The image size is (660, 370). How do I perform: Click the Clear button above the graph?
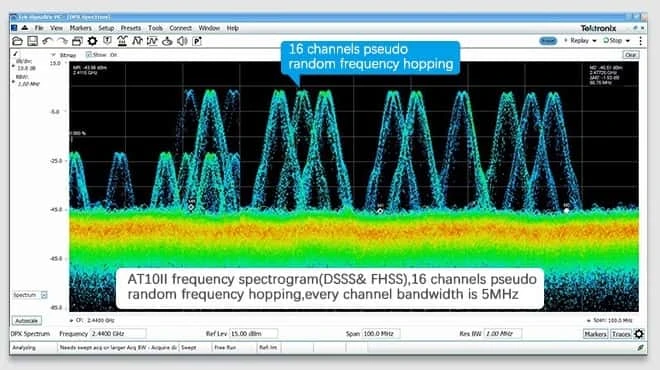(630, 55)
